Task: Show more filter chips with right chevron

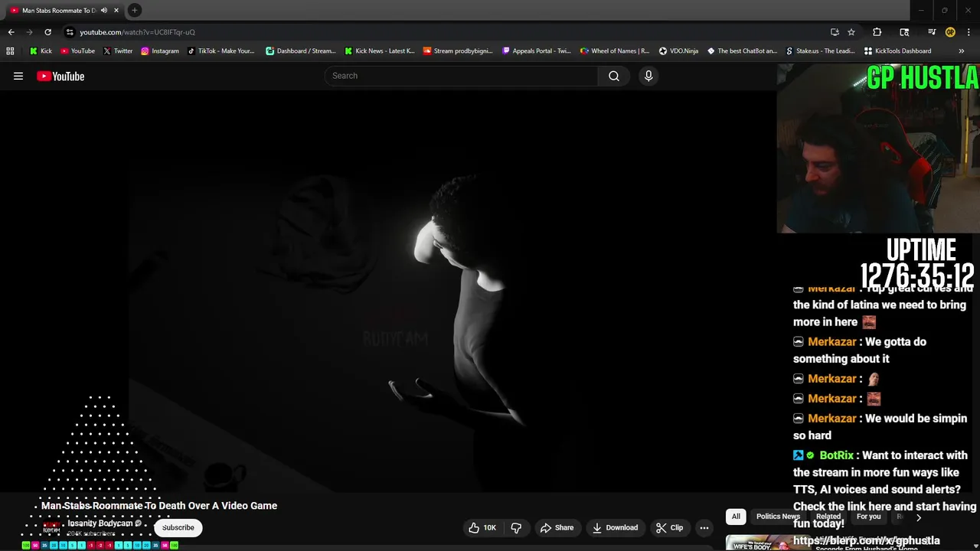Action: point(919,517)
